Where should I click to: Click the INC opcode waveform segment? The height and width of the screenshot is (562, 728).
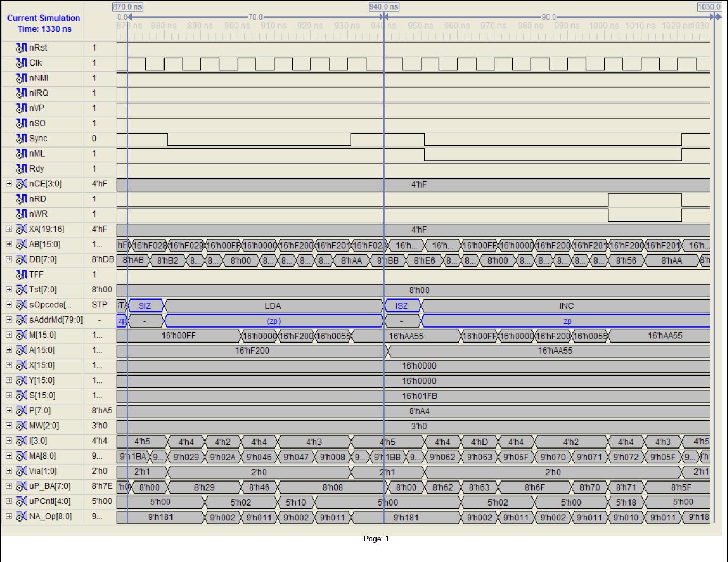click(566, 306)
